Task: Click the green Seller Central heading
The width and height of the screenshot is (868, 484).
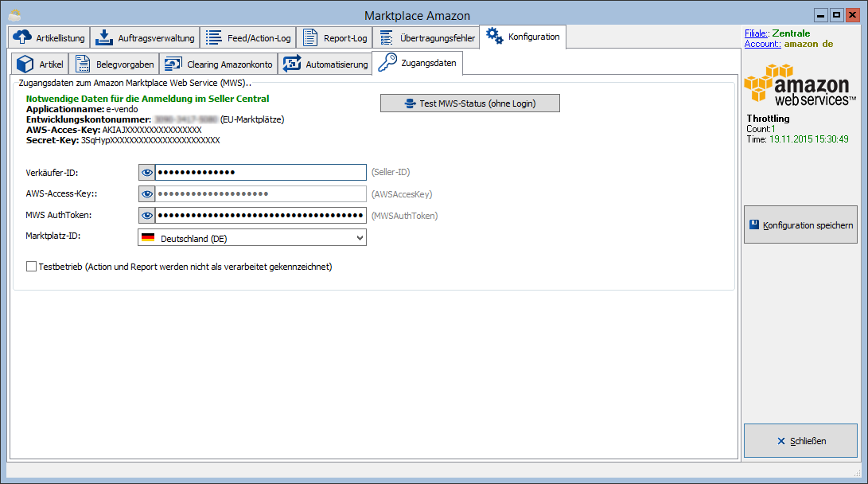Action: [x=147, y=99]
